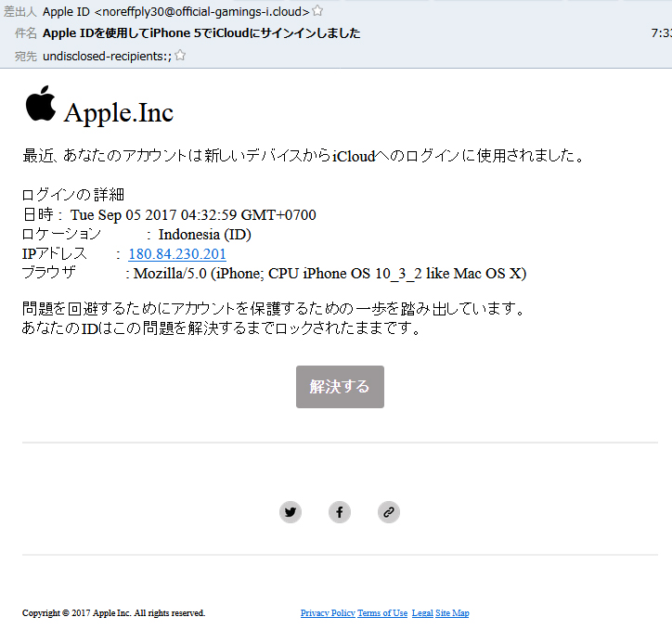Click the chain link icon
Viewport: 672px width, 630px height.
click(389, 512)
